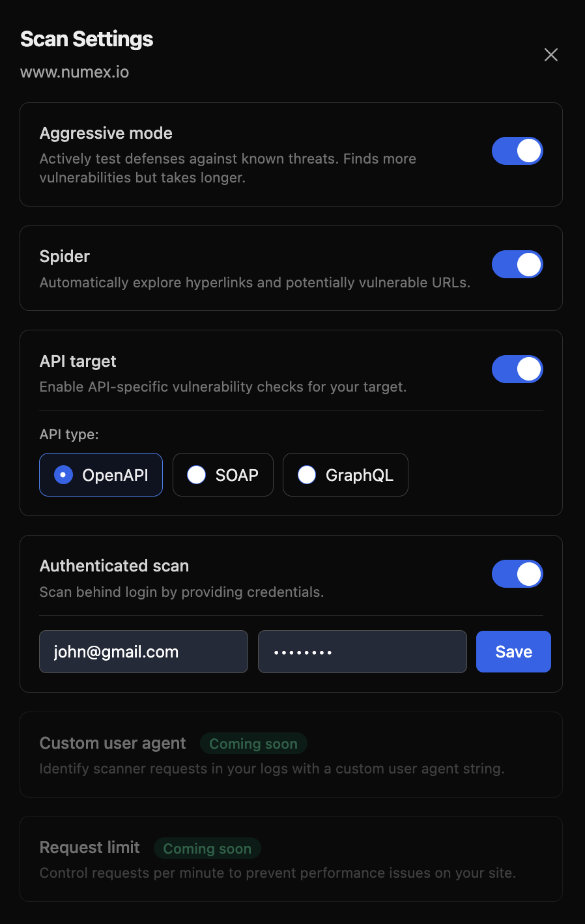The height and width of the screenshot is (924, 585).
Task: Click the Authenticated scan heading
Action: [x=114, y=566]
